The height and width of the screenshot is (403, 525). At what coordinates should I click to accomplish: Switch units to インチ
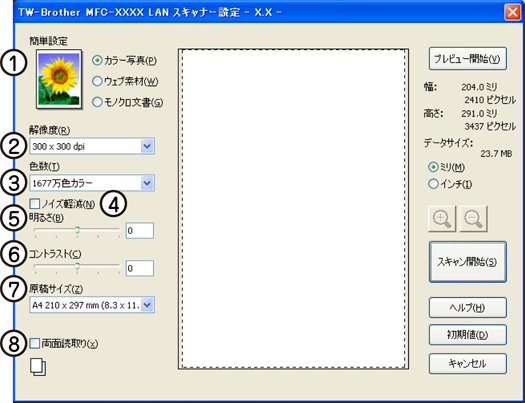pyautogui.click(x=433, y=184)
